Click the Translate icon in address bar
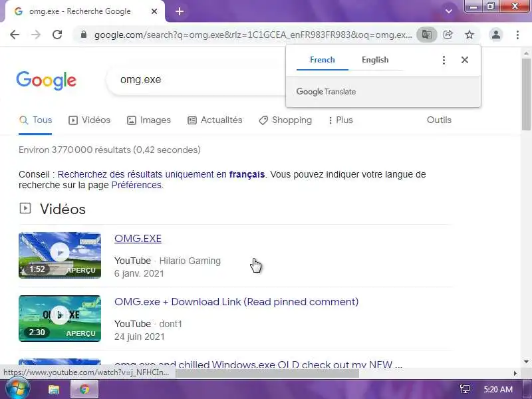Image resolution: width=532 pixels, height=399 pixels. (426, 35)
